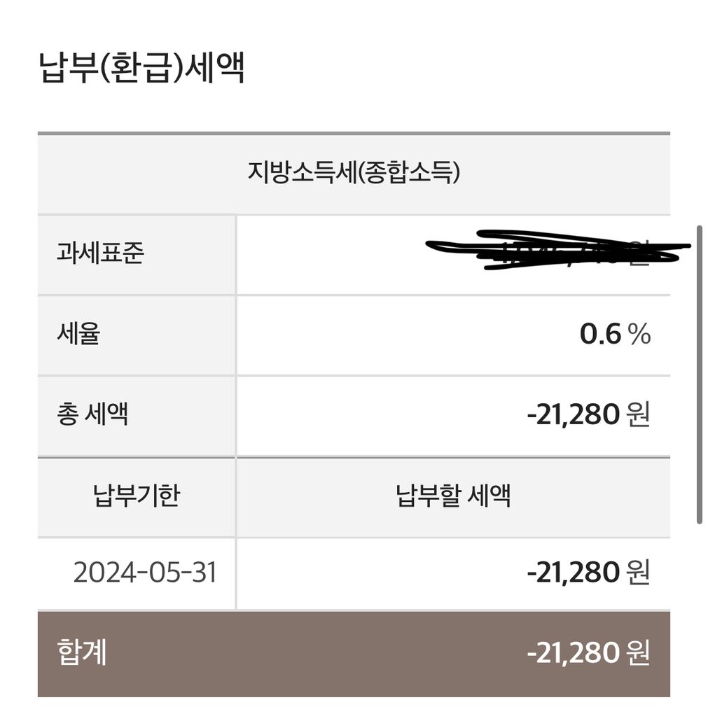The image size is (708, 728).
Task: Click the scribbled-out 과세표준 amount
Action: pos(560,250)
